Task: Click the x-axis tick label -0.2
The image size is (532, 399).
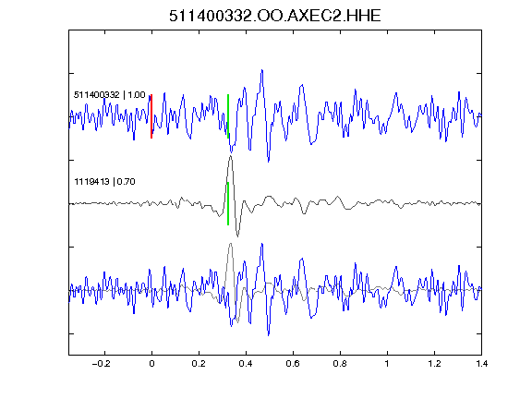Action: [102, 364]
